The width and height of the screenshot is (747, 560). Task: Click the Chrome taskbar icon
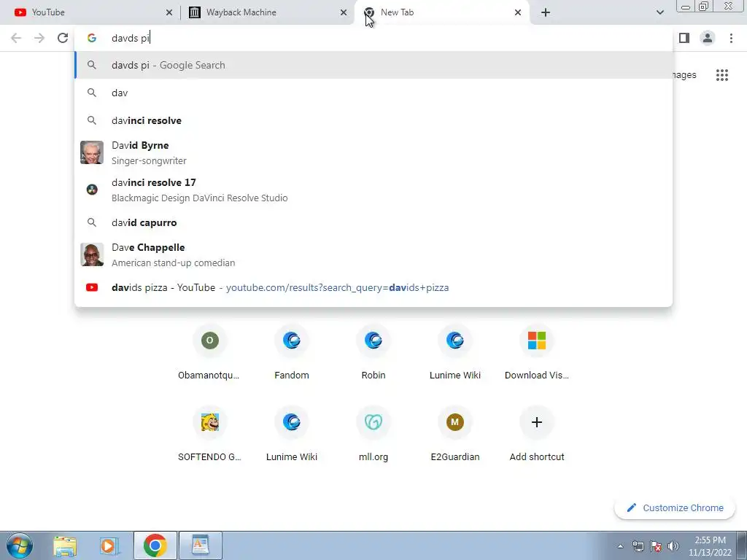pos(155,545)
